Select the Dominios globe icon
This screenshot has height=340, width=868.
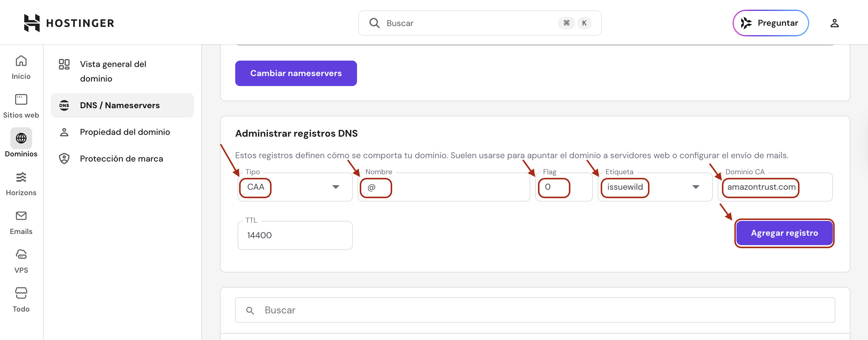tap(21, 138)
